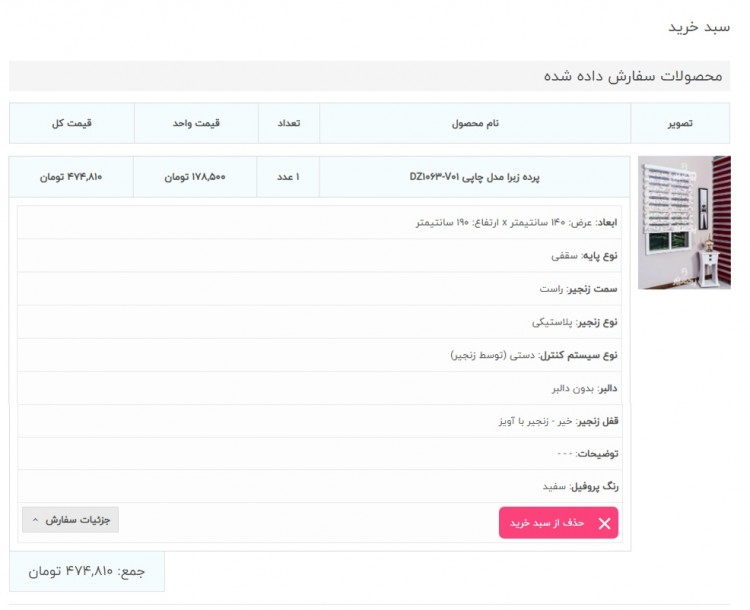Screen dimensions: 750x610
Task: Remove the item via حذف از سبد خرید
Action: [x=558, y=523]
